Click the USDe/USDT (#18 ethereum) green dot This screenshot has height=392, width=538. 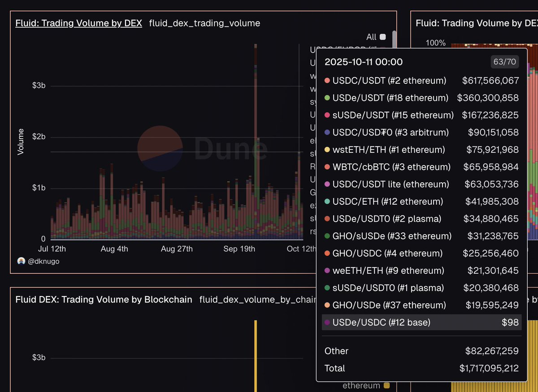coord(327,98)
